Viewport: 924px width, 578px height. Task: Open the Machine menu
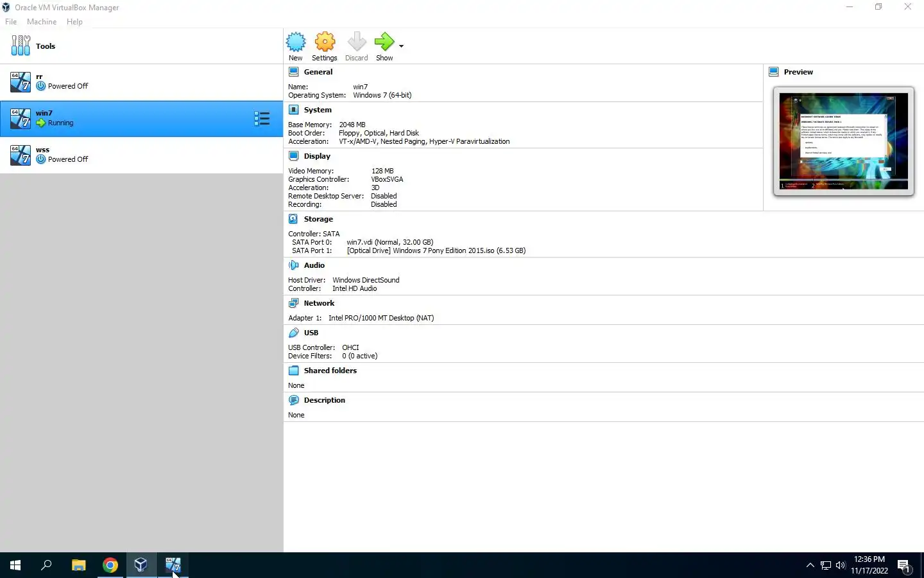click(x=42, y=22)
